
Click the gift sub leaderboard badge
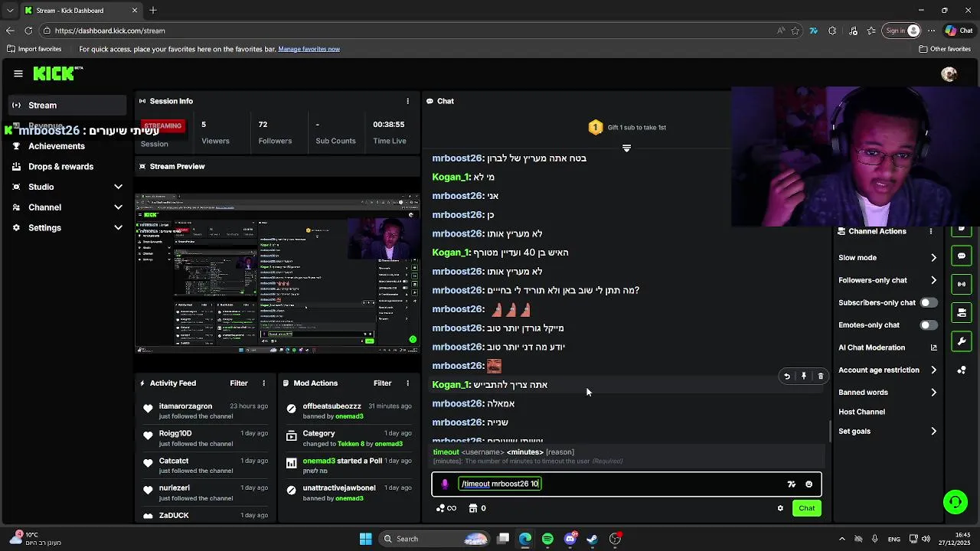pyautogui.click(x=596, y=127)
